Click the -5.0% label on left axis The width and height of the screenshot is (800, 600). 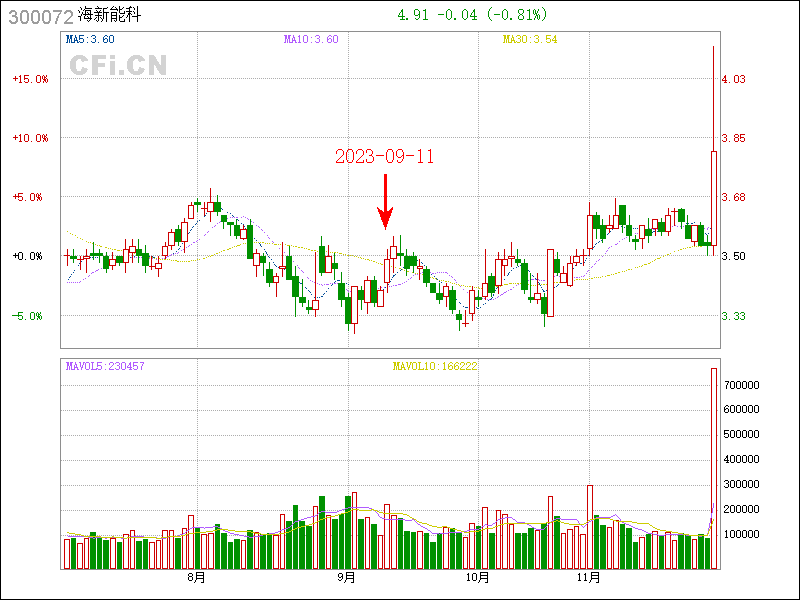(x=30, y=316)
